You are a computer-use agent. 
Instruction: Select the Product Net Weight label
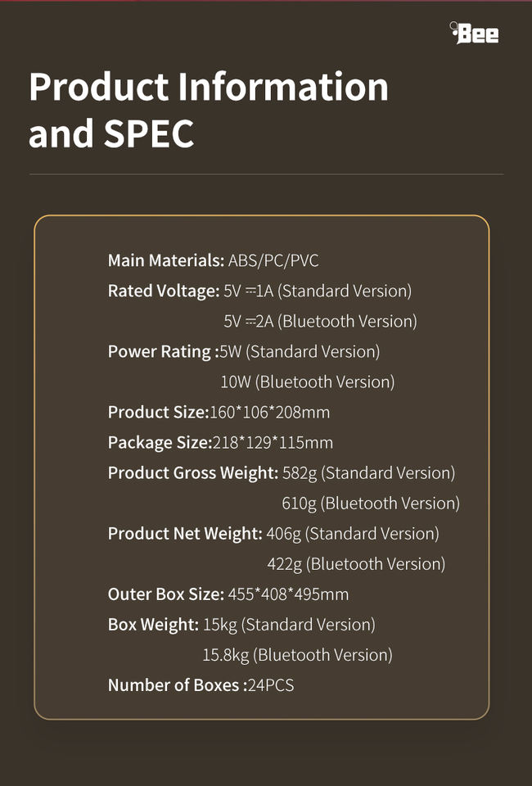185,534
